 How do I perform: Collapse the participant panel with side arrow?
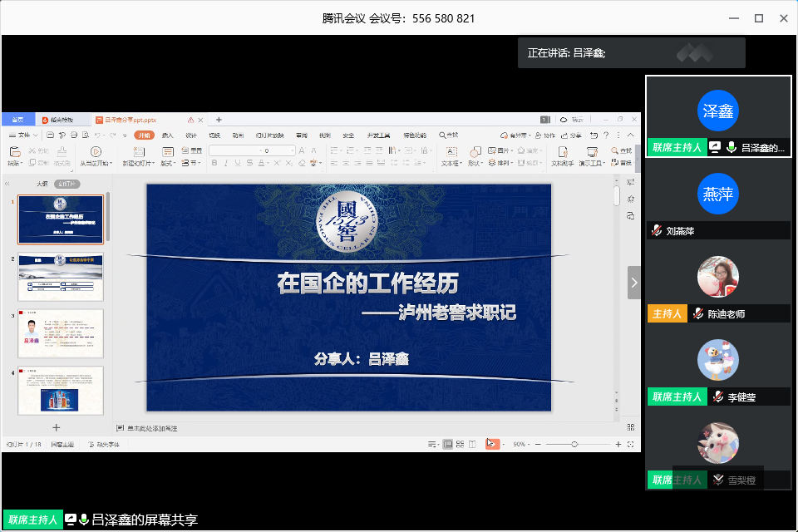click(634, 283)
